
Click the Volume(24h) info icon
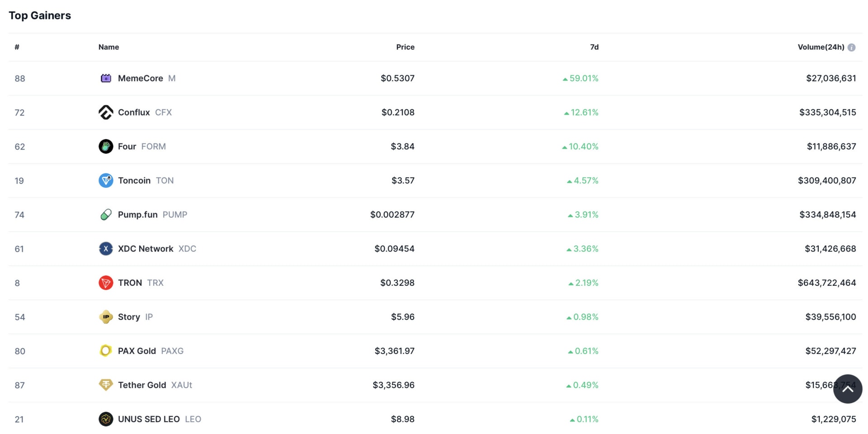click(x=851, y=47)
